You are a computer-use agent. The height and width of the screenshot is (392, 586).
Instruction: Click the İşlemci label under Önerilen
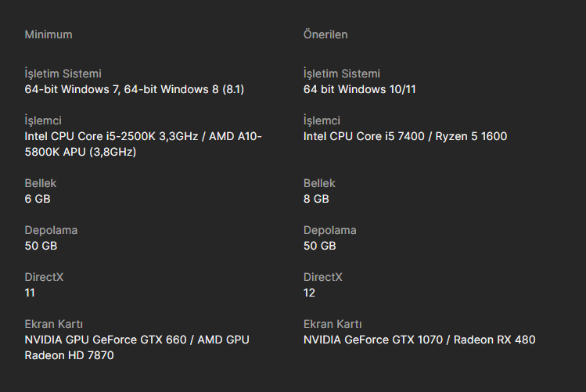(x=322, y=120)
